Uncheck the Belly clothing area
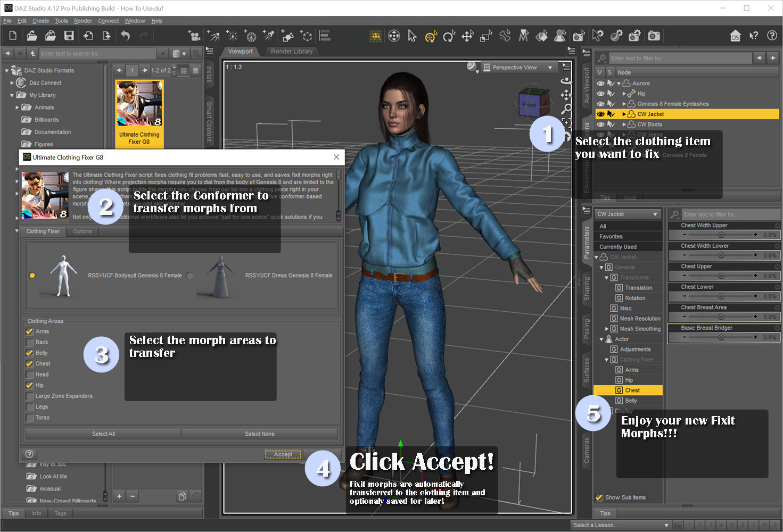783x532 pixels. tap(30, 353)
